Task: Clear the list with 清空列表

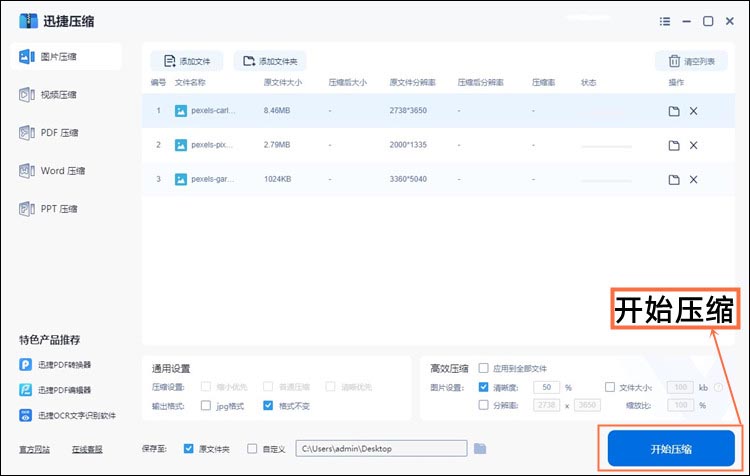Action: (692, 61)
